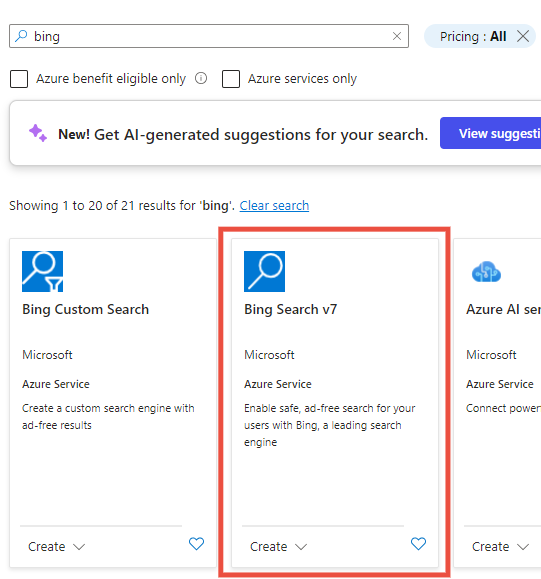Viewport: 541px width, 579px height.
Task: Click 'New! Get AI-generated suggestions' banner text
Action: pyautogui.click(x=243, y=134)
